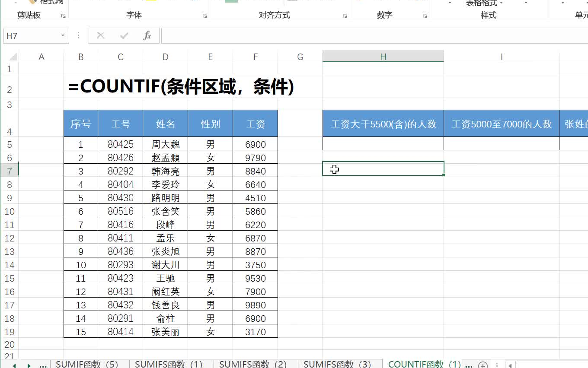
Task: Open the Font group dialog launcher
Action: click(205, 16)
